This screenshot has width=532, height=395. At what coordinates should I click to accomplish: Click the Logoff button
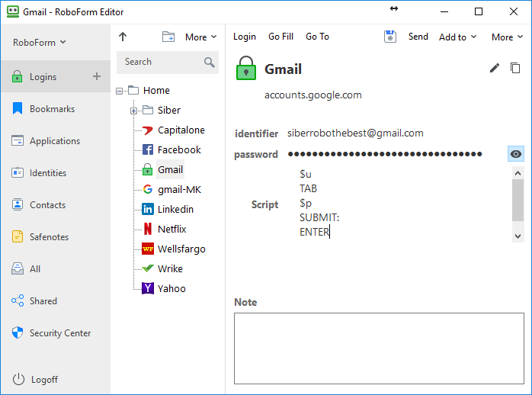35,379
